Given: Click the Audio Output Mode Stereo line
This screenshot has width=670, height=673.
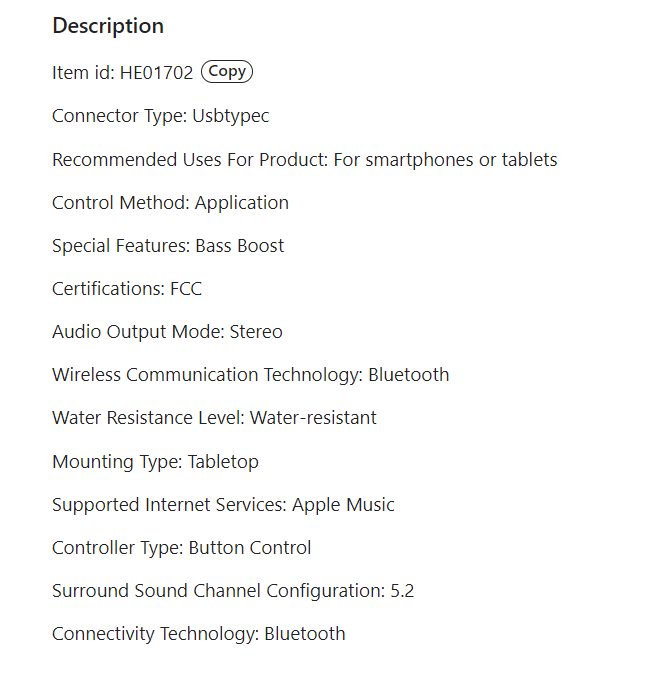Looking at the screenshot, I should coord(167,332).
